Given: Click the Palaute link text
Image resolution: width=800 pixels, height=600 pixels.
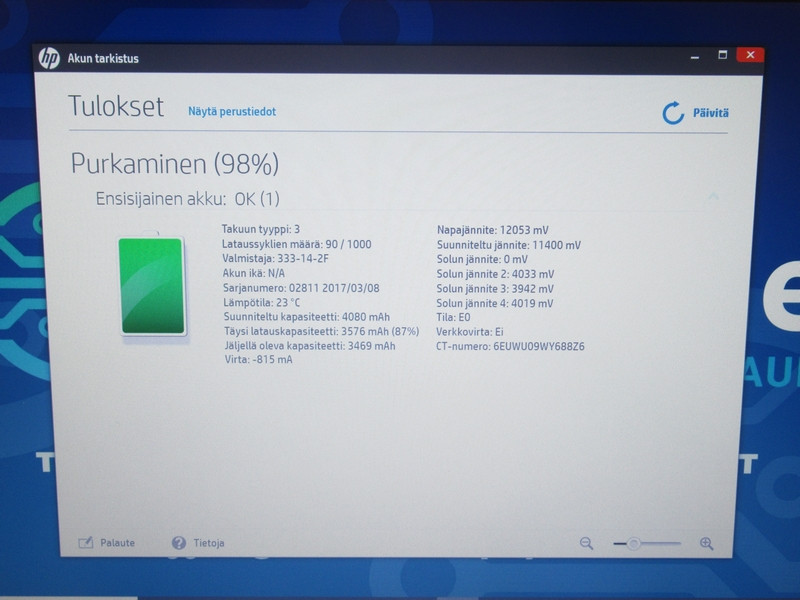Looking at the screenshot, I should pos(117,543).
